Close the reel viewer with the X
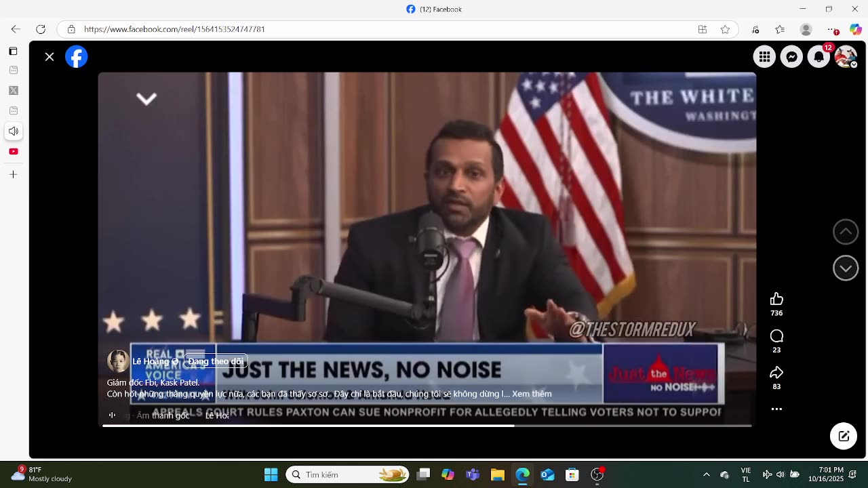The image size is (868, 488). coord(50,57)
